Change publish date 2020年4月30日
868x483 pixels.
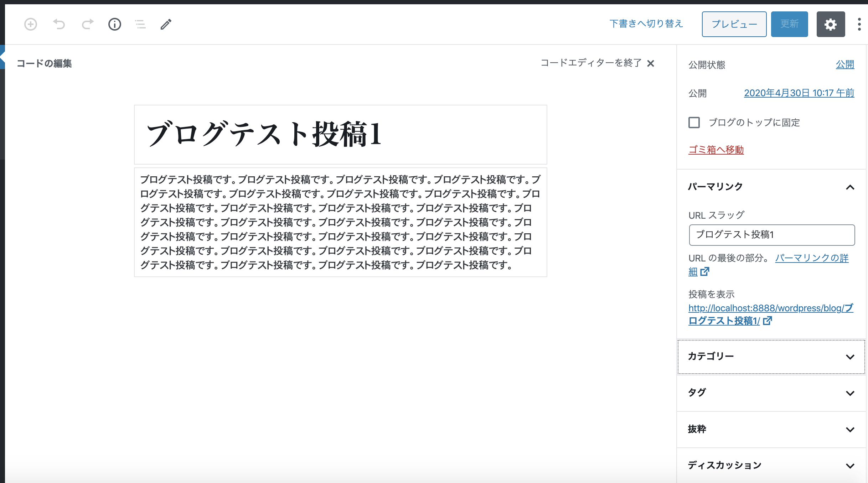(x=799, y=93)
